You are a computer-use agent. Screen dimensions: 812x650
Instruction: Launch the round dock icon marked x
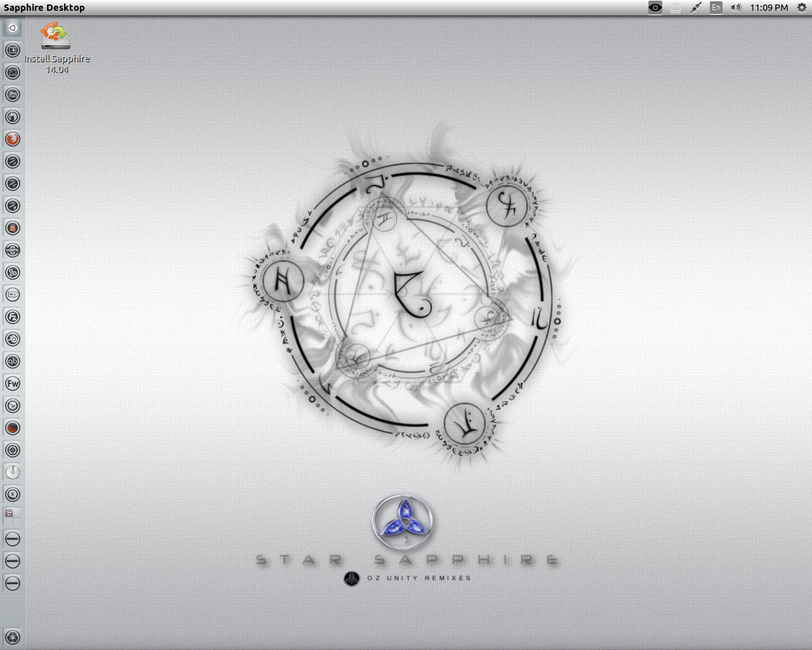pyautogui.click(x=13, y=494)
